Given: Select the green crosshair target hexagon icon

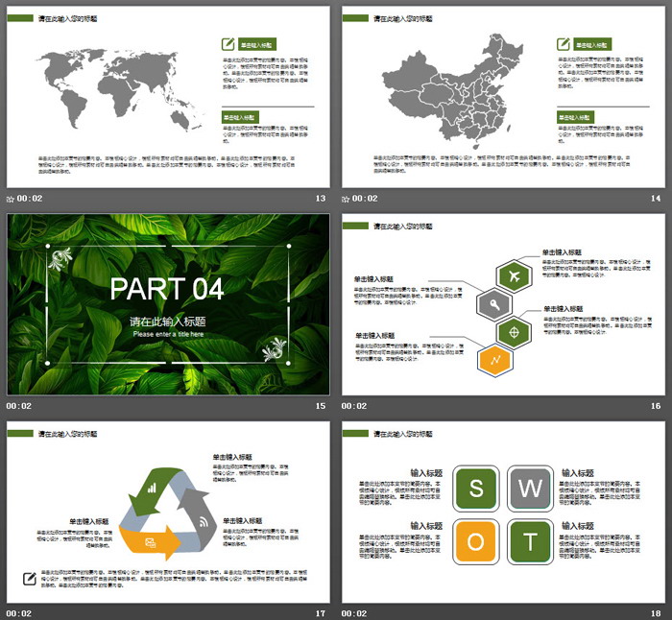Looking at the screenshot, I should [x=515, y=332].
